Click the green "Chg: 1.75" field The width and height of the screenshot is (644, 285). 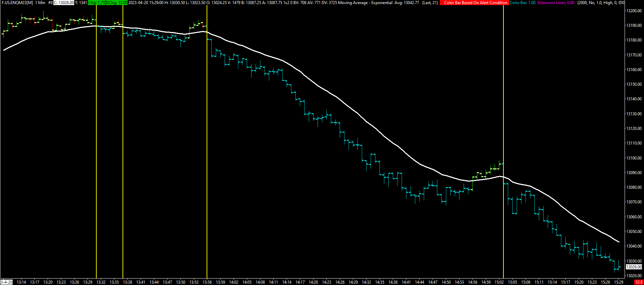(96, 3)
